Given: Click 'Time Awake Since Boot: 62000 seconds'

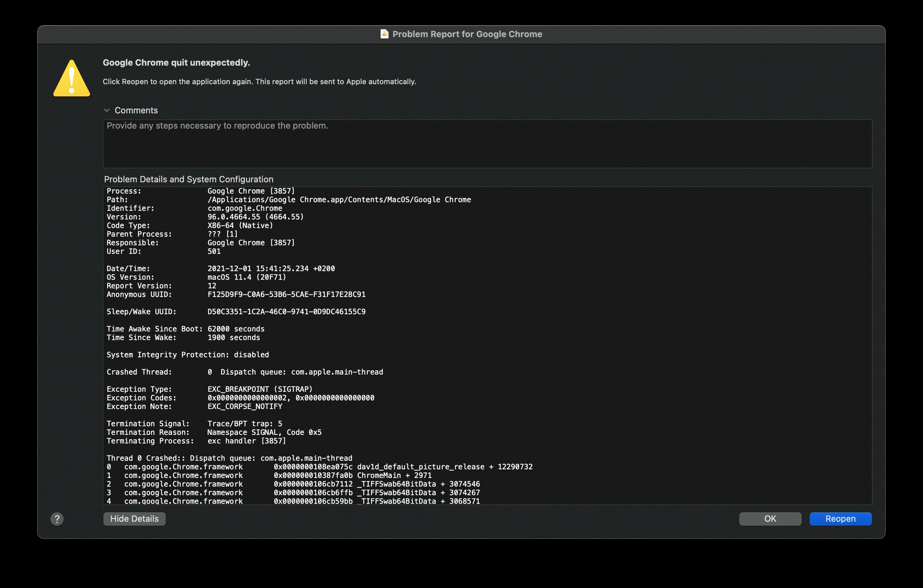Looking at the screenshot, I should tap(186, 329).
